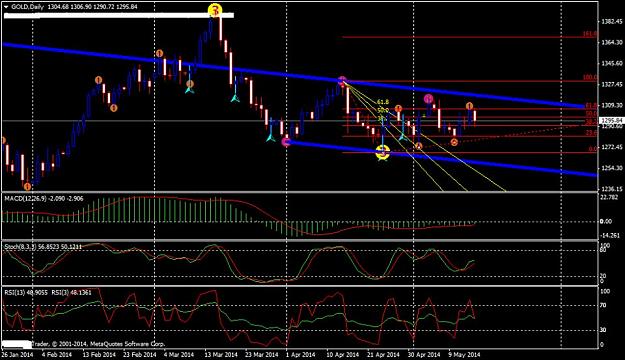Click the 1 Apr 2014 date label
The image size is (625, 360).
301,354
